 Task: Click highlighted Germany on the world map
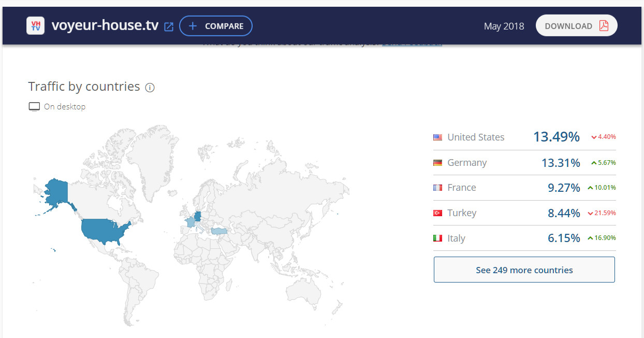197,216
